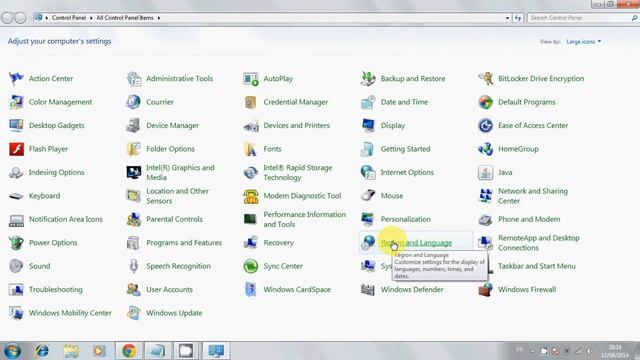The height and width of the screenshot is (360, 640).
Task: Open the Devices and Printers icon
Action: click(x=251, y=125)
